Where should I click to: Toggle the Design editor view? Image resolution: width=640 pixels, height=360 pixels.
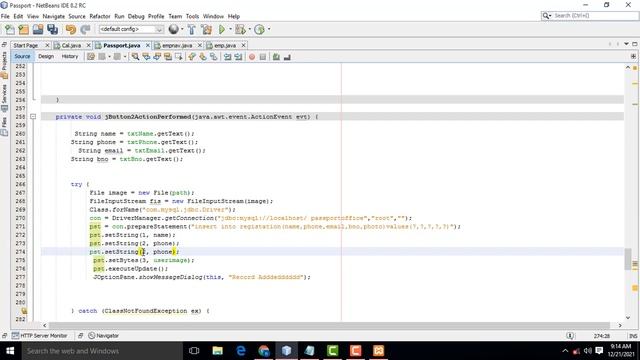click(x=46, y=56)
